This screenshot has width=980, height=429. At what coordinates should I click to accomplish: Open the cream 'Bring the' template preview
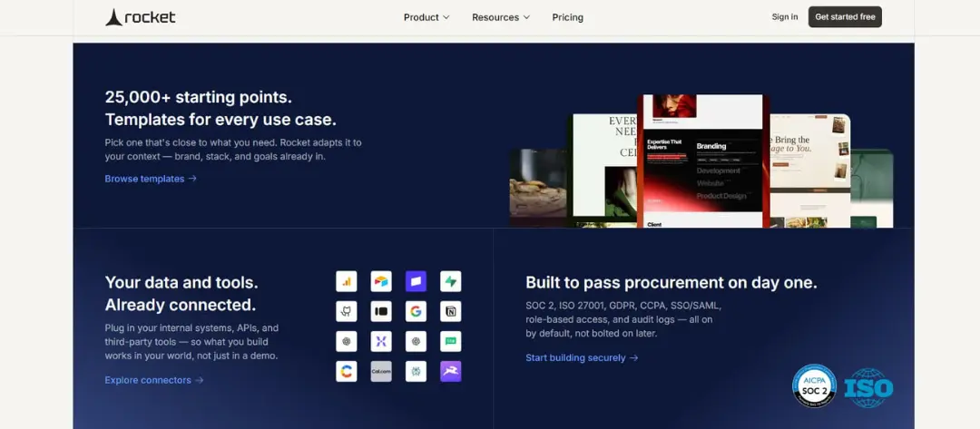810,171
